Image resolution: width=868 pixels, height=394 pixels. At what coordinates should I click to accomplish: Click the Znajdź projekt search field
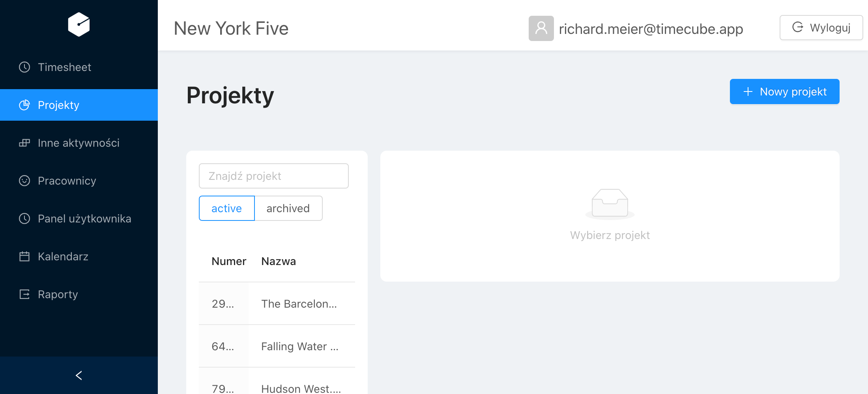coord(274,176)
